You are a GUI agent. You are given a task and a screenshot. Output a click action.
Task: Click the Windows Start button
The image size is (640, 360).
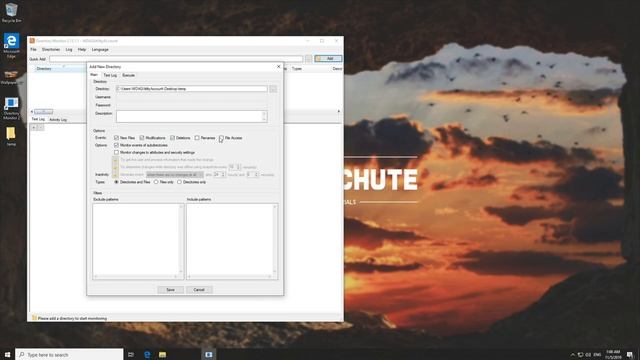[7, 354]
